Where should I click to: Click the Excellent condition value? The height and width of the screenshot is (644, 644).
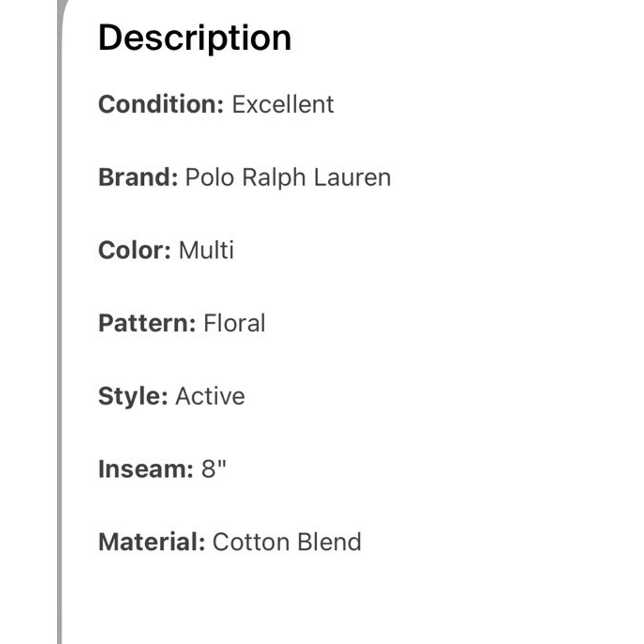click(283, 104)
